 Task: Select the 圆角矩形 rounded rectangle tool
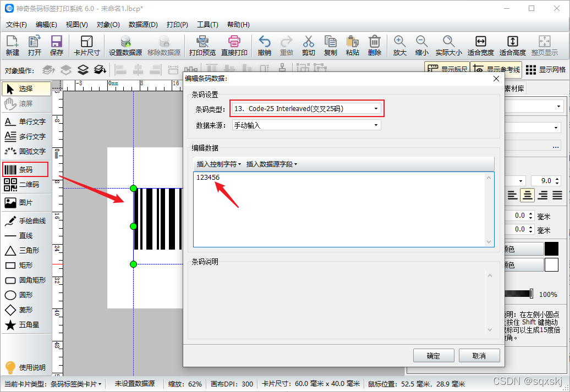coord(25,280)
